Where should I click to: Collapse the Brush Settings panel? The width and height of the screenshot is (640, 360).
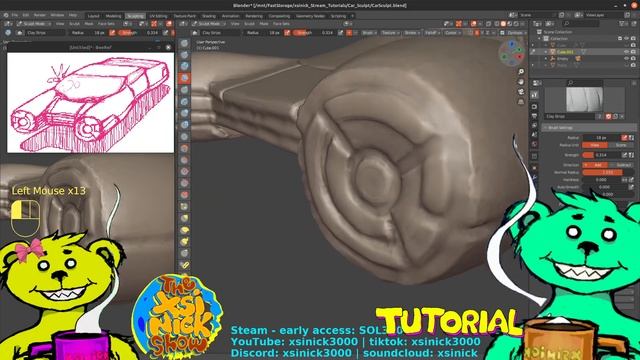point(545,128)
